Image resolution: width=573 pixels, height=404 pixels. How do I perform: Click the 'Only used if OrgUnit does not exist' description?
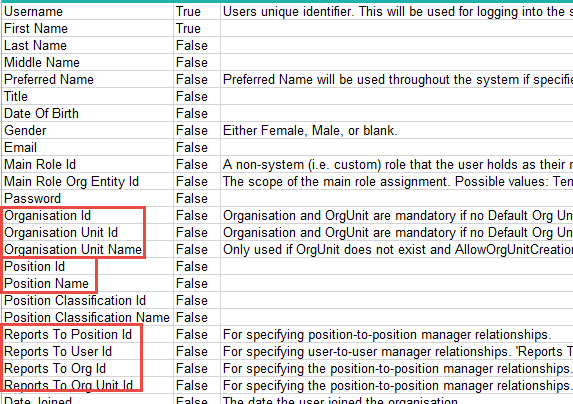point(397,249)
